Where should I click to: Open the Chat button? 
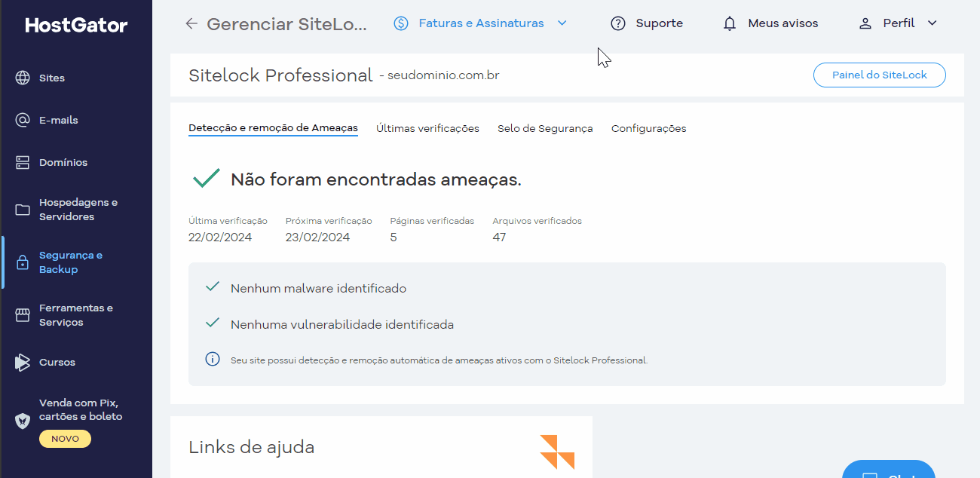click(x=888, y=470)
